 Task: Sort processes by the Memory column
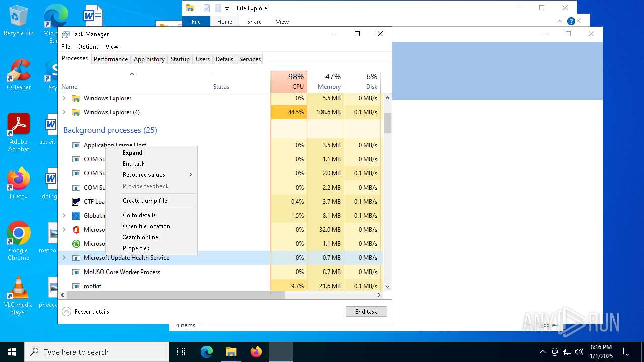pos(326,82)
